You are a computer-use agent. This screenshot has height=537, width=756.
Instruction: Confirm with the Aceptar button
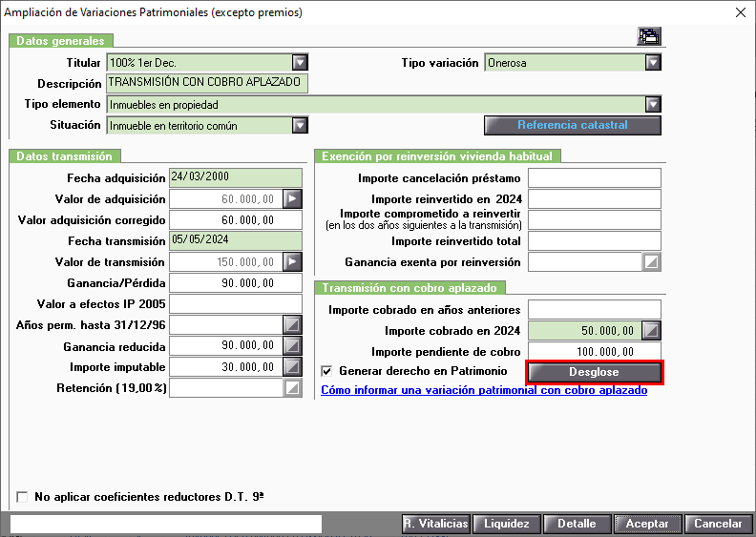(647, 524)
